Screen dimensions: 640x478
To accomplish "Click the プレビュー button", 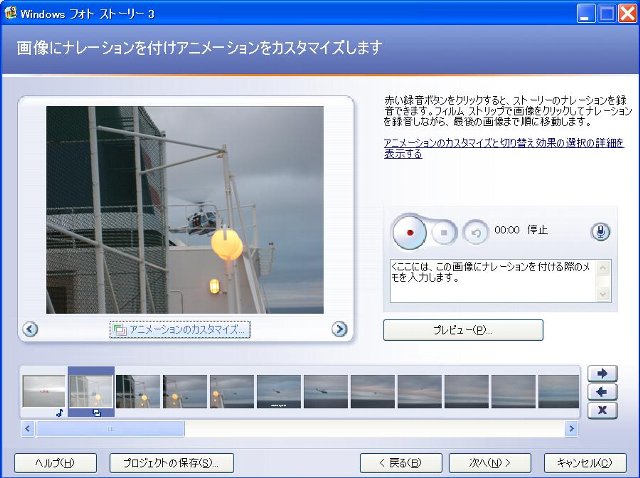I will tap(462, 330).
